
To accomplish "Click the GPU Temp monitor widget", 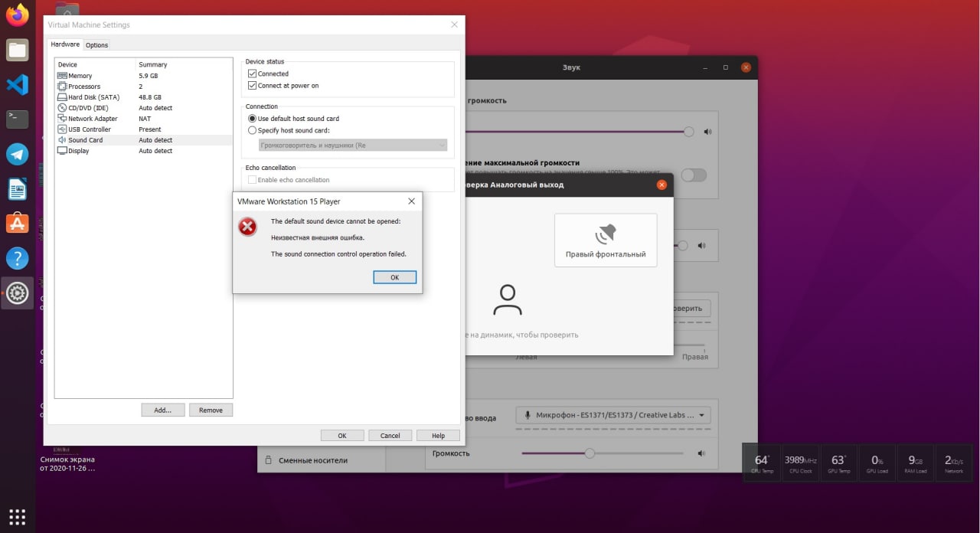I will [x=838, y=463].
